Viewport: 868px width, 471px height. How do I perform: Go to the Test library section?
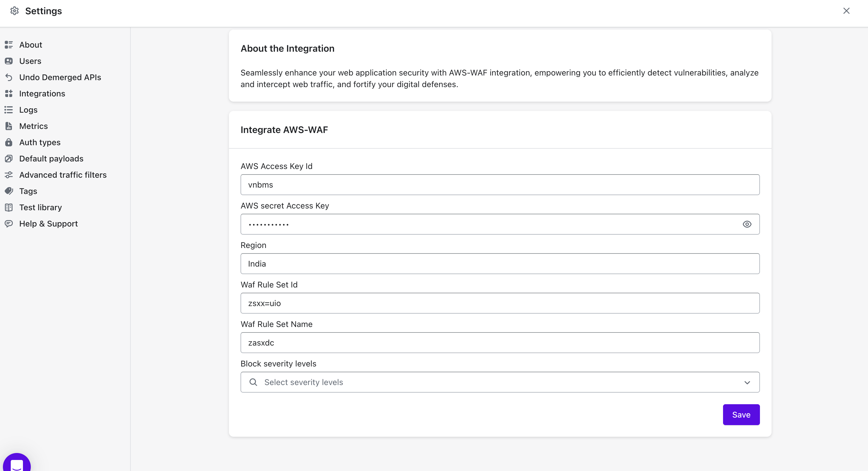tap(40, 208)
